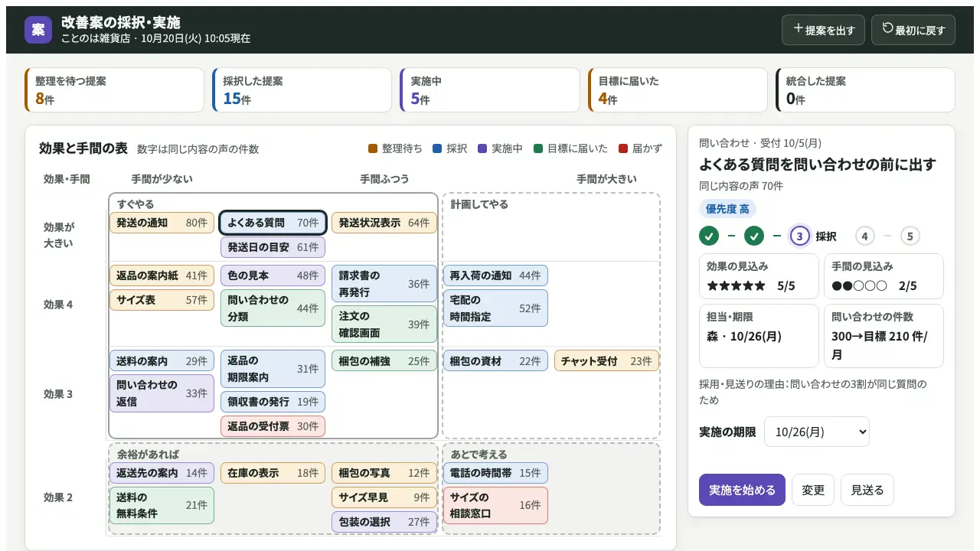Viewport: 980px width, 551px height.
Task: Open the 整理を待つ提案 summary card
Action: (114, 90)
